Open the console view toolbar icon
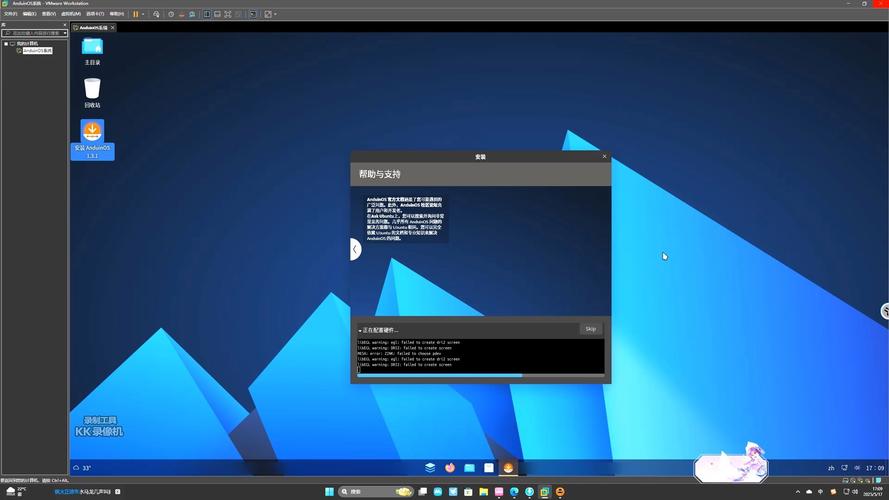The image size is (889, 500). (x=253, y=14)
